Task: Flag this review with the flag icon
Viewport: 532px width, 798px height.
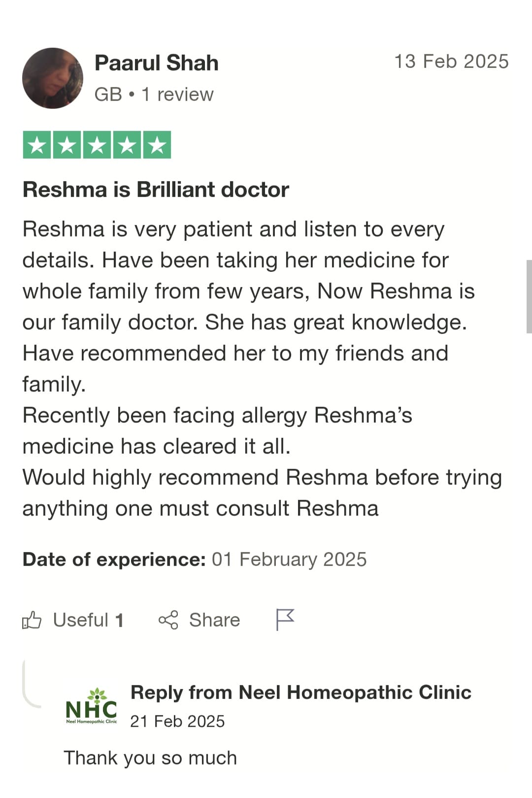Action: (x=285, y=620)
